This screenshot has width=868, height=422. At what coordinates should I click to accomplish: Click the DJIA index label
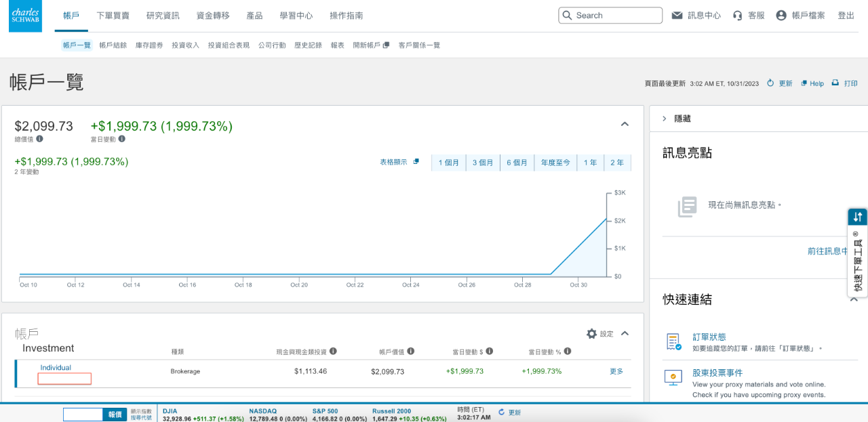(x=170, y=411)
